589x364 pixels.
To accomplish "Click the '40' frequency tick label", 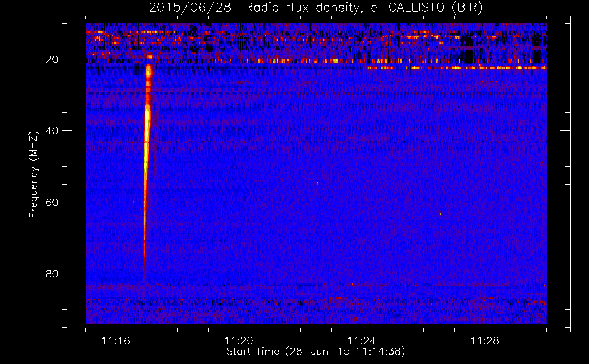I will [x=52, y=131].
